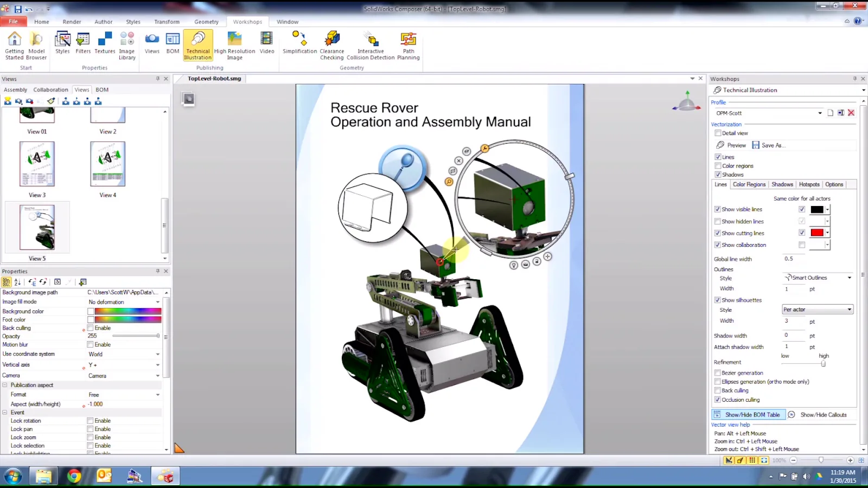Open the Hotspots tab in workshop
The image size is (868, 488).
tap(809, 184)
